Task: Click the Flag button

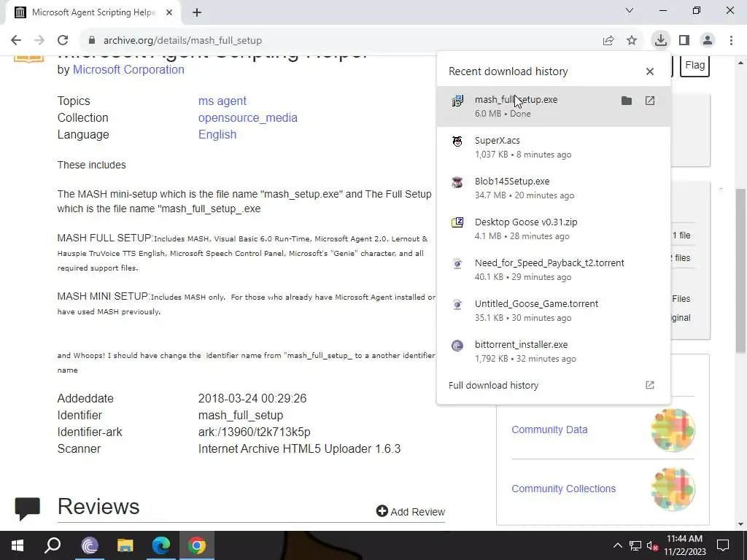Action: tap(695, 65)
